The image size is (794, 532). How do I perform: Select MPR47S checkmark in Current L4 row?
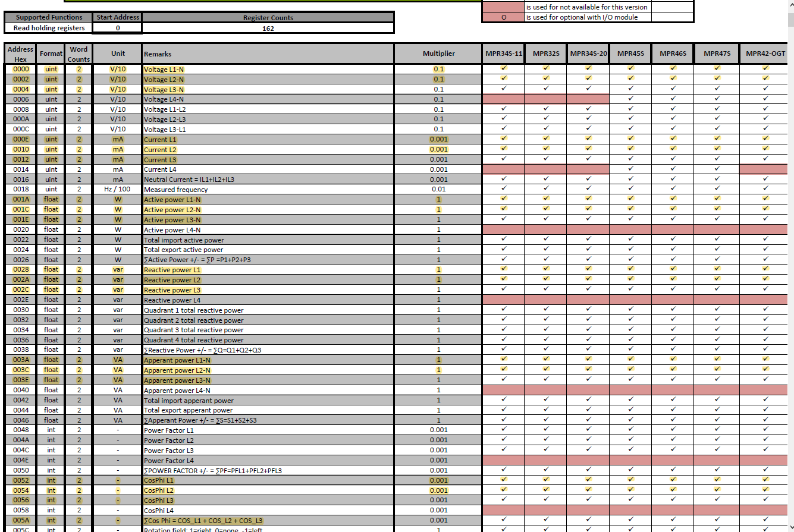[x=717, y=169]
